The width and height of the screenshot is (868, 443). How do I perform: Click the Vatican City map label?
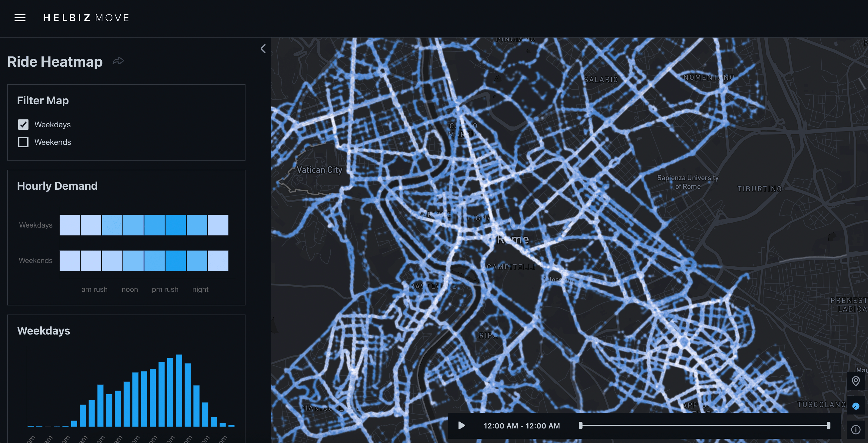tap(319, 170)
